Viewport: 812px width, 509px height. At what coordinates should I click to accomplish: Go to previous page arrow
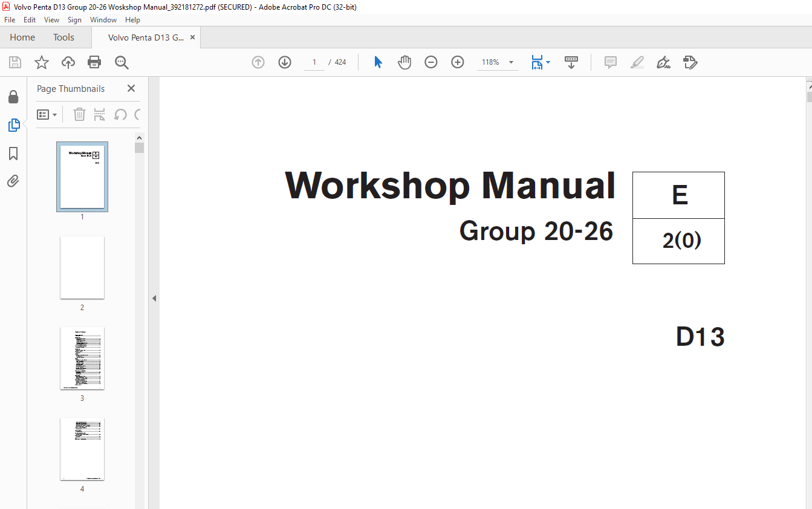pyautogui.click(x=258, y=62)
